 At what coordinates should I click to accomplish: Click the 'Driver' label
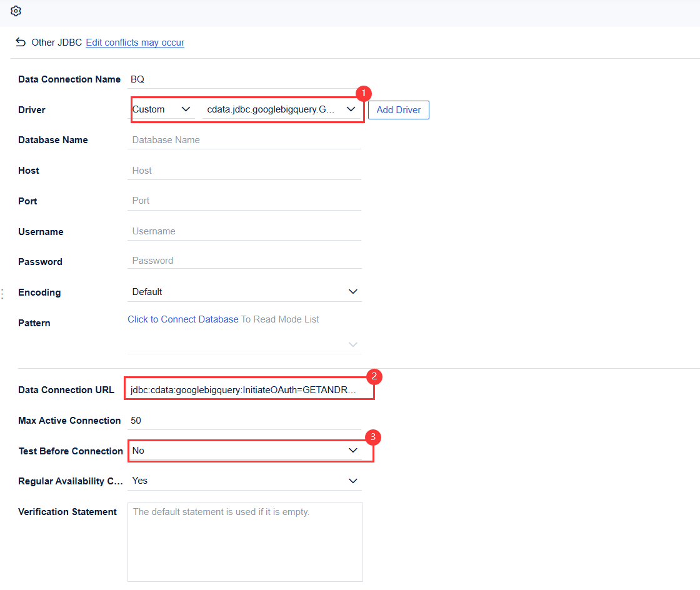tap(32, 110)
